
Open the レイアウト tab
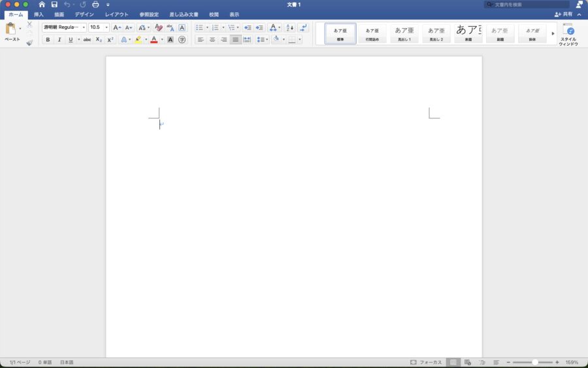click(x=117, y=14)
